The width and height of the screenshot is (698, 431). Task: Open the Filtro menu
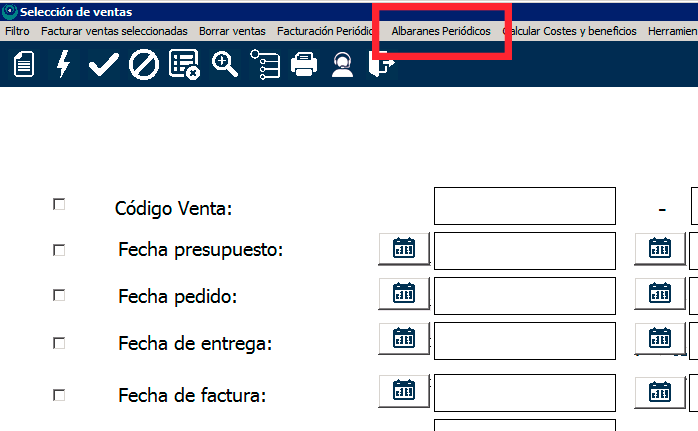tap(17, 31)
